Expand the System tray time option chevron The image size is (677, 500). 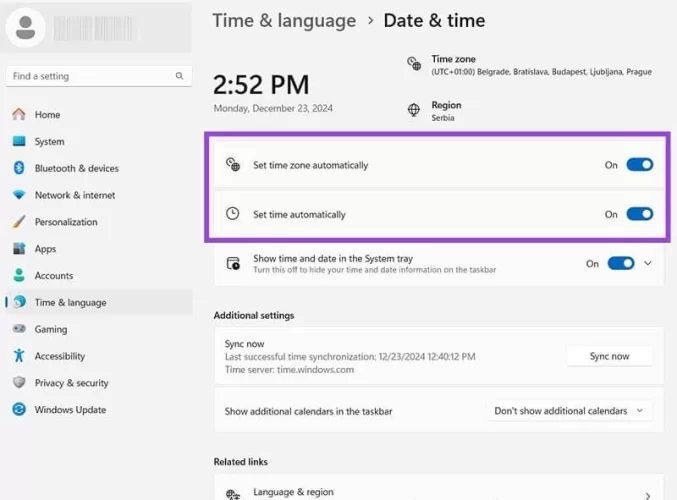(x=648, y=264)
